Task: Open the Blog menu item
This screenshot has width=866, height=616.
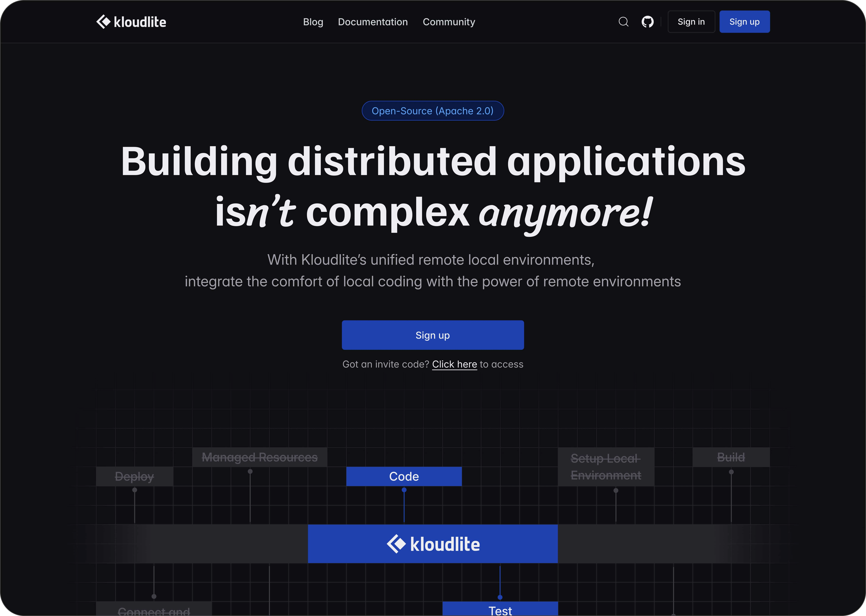Action: 313,22
